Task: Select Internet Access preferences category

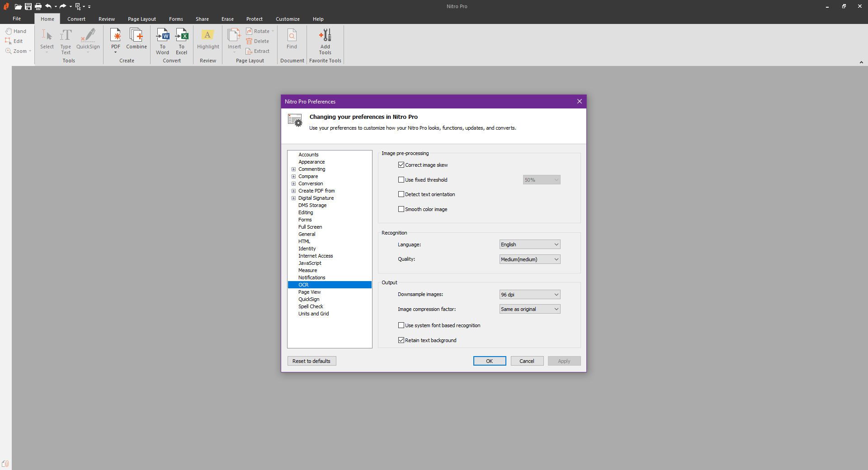Action: pos(316,256)
